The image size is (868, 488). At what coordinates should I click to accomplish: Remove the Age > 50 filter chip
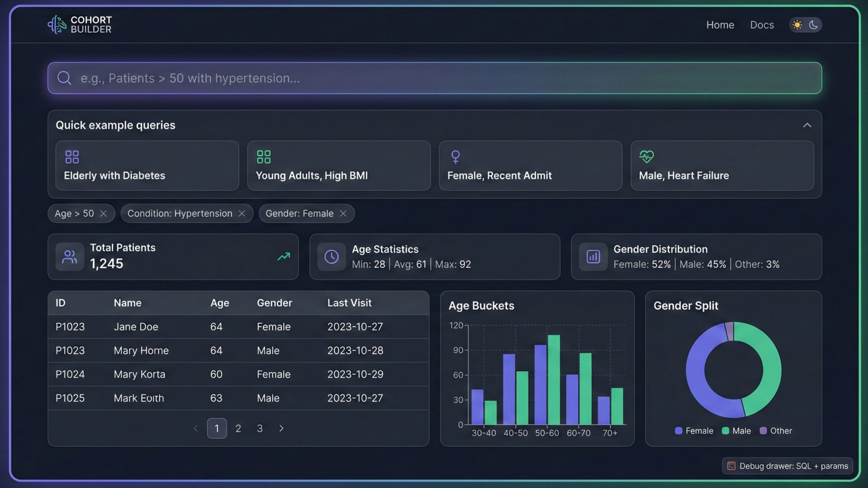[x=103, y=213]
